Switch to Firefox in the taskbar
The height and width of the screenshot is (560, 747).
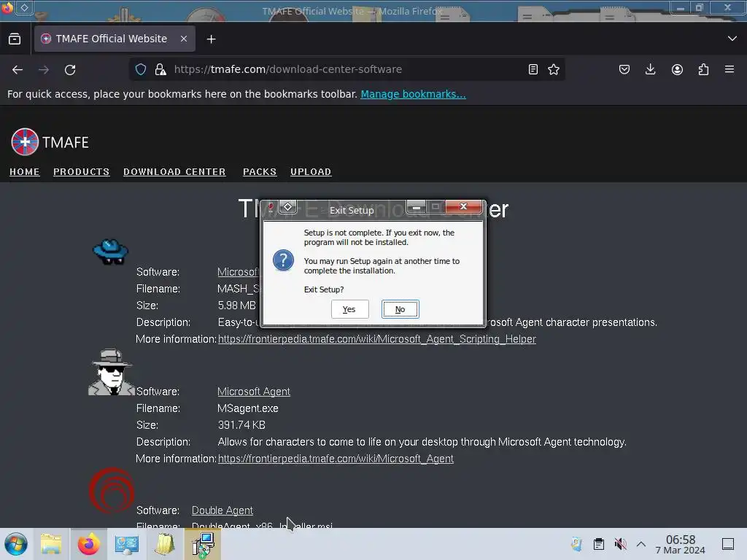pos(88,544)
